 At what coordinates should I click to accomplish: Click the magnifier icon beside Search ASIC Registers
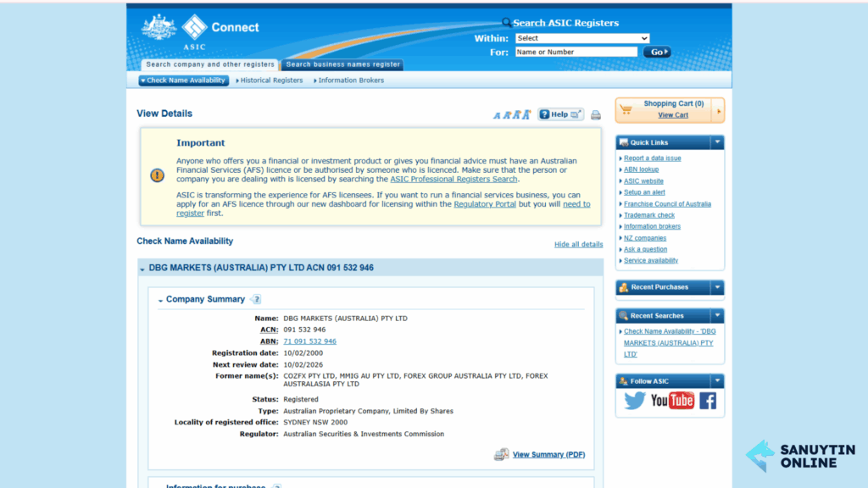click(507, 23)
